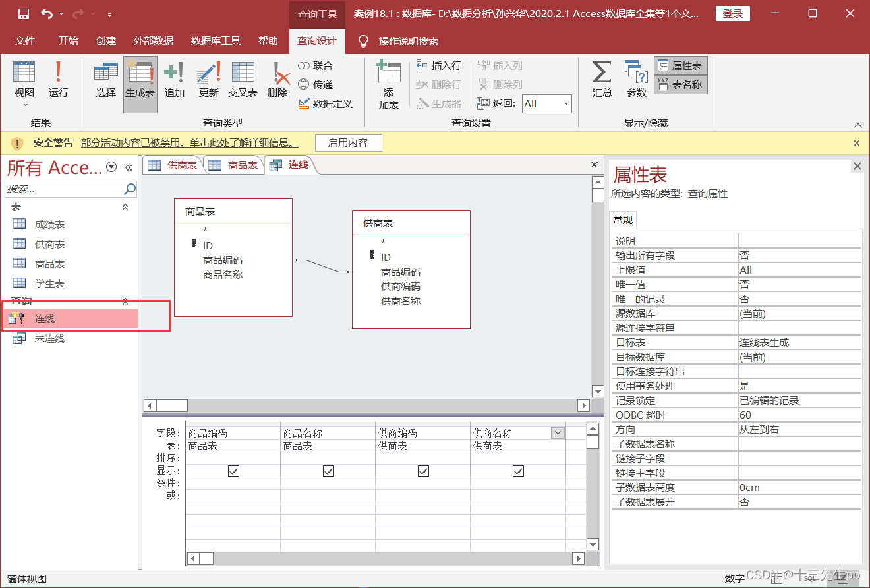Switch to the 商品表 document tab
870x588 pixels.
(x=233, y=165)
